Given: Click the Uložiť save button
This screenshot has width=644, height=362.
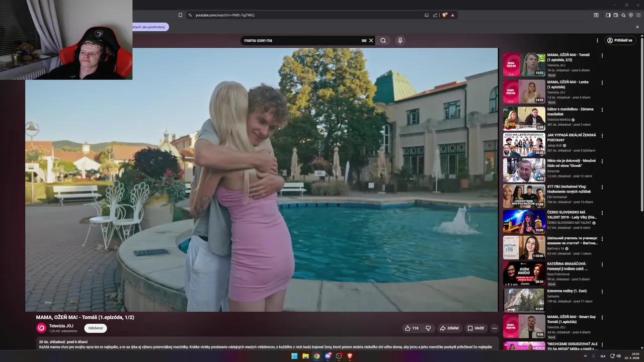Looking at the screenshot, I should pos(475,328).
